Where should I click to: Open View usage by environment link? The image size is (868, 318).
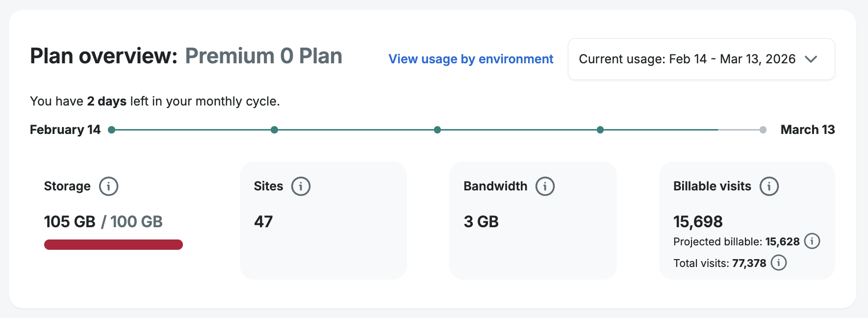pyautogui.click(x=471, y=59)
